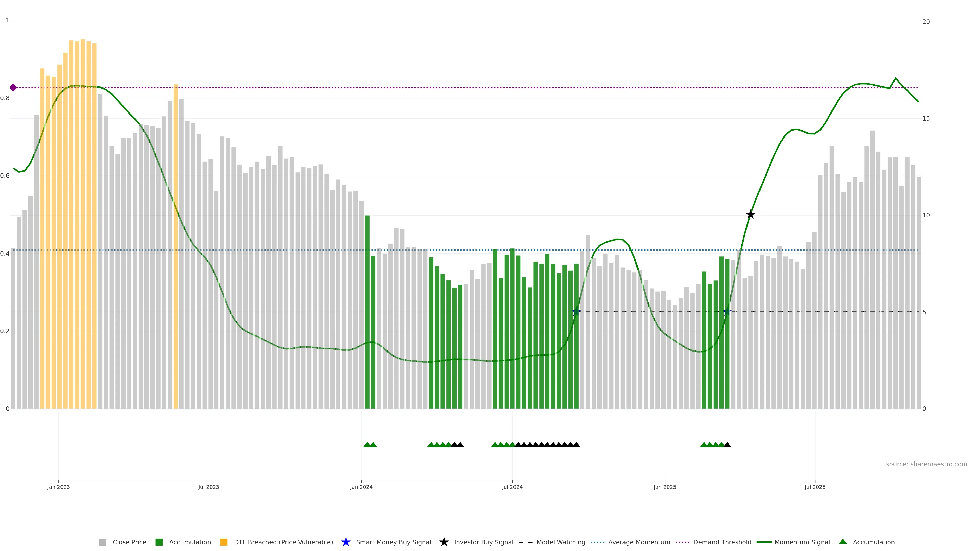The width and height of the screenshot is (980, 551).
Task: Click blue star marker on Model Watching line
Action: (x=576, y=312)
